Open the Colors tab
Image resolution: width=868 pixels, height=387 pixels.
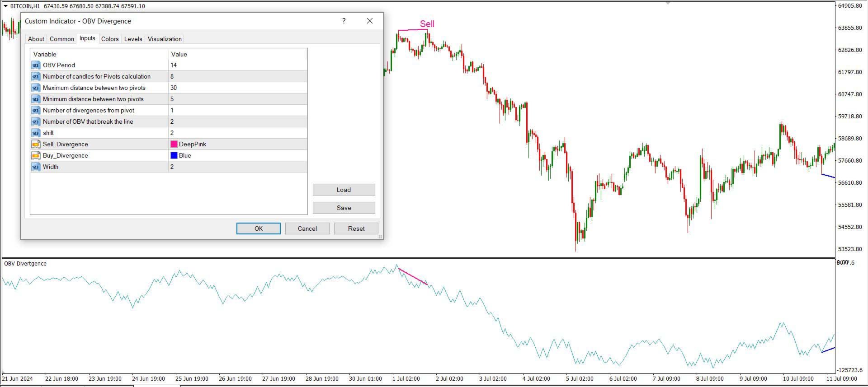[x=110, y=39]
